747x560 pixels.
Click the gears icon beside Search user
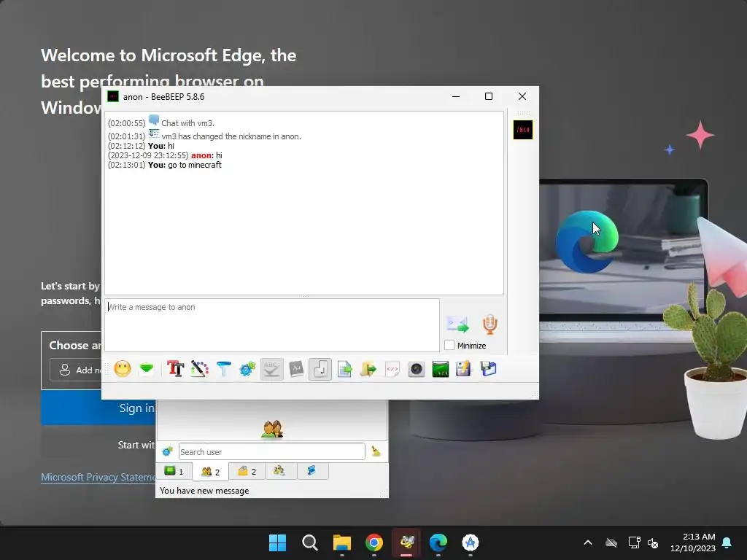[x=167, y=451]
